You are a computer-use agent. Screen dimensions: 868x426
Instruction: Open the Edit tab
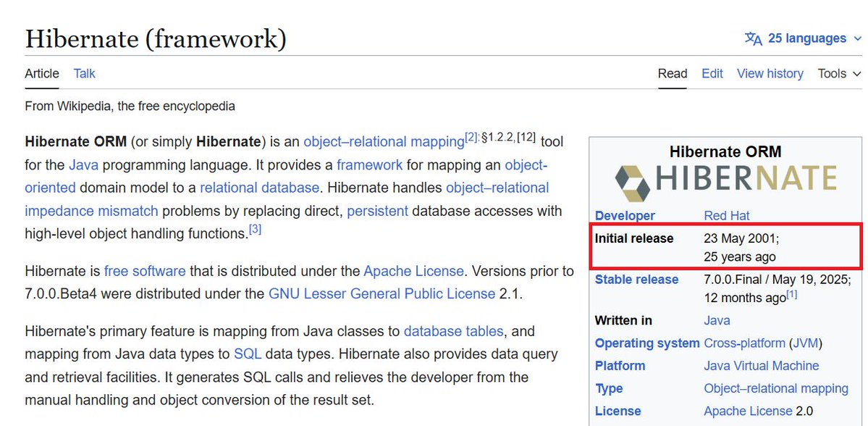pyautogui.click(x=712, y=74)
